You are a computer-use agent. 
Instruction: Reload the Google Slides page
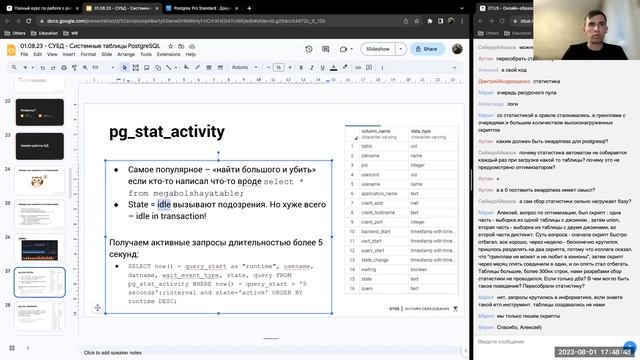[29, 21]
